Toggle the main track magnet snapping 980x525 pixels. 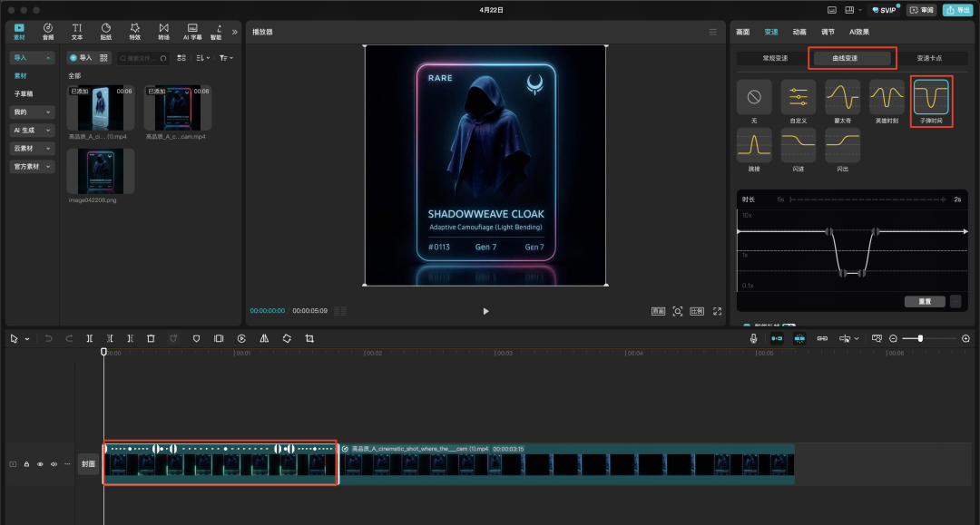click(x=777, y=338)
